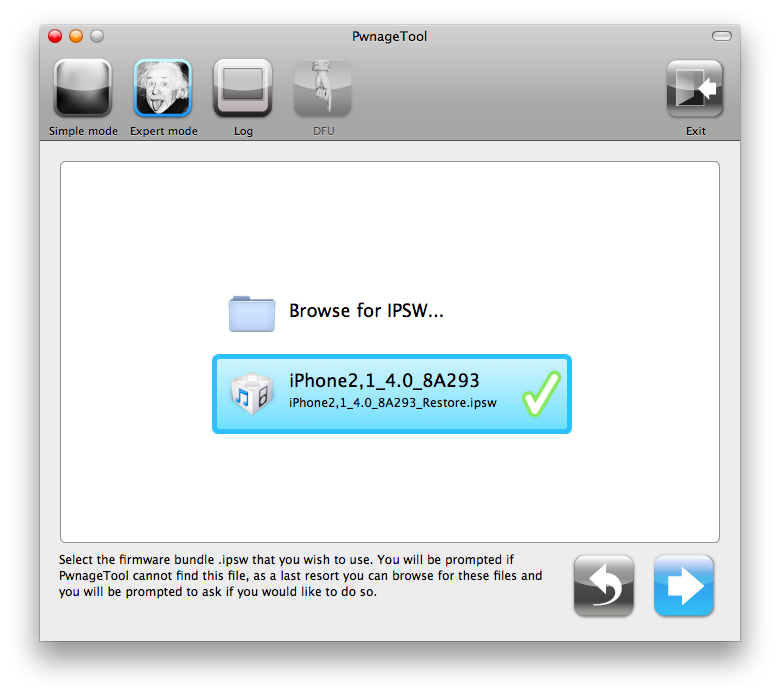780x696 pixels.
Task: Click the iPhone2,1_4.0_8A293_Restore.ipsw filename
Action: 392,403
